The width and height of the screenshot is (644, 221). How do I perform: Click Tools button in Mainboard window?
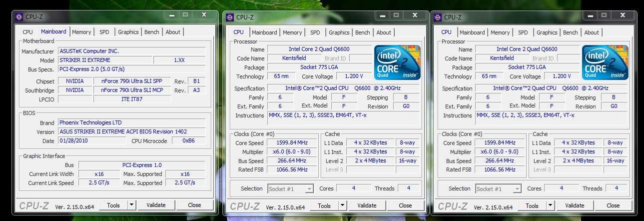pyautogui.click(x=113, y=205)
